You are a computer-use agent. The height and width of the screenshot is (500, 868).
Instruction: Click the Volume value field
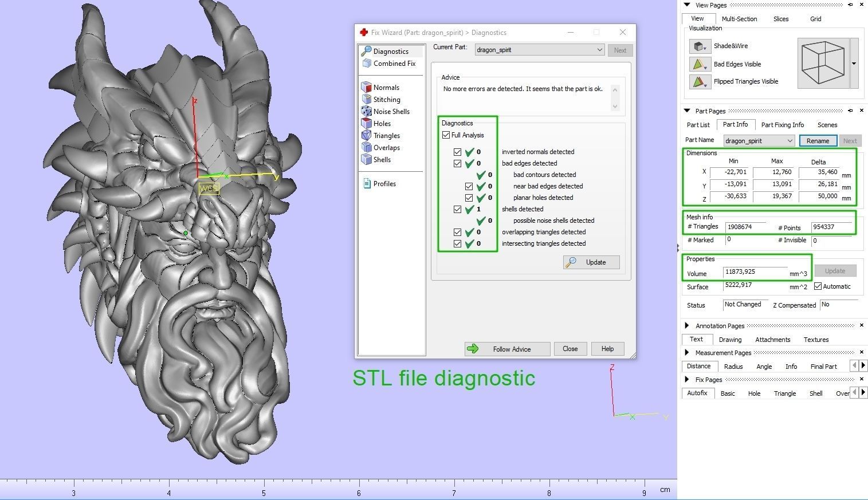755,272
